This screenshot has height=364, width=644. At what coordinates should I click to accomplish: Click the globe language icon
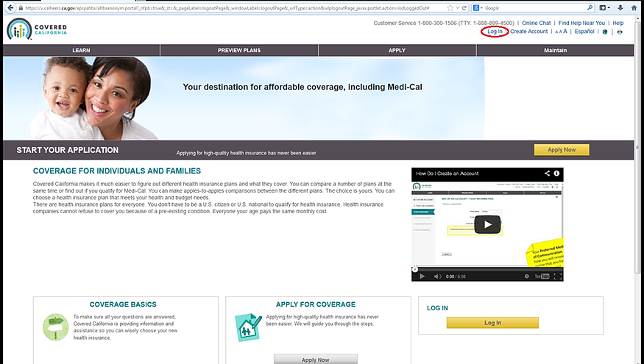(x=604, y=32)
